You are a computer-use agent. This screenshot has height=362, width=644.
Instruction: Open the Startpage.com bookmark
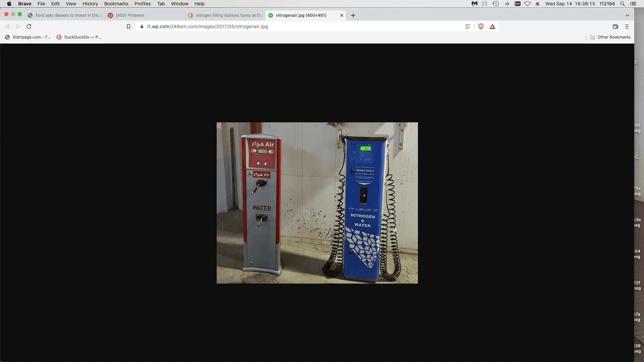(28, 37)
